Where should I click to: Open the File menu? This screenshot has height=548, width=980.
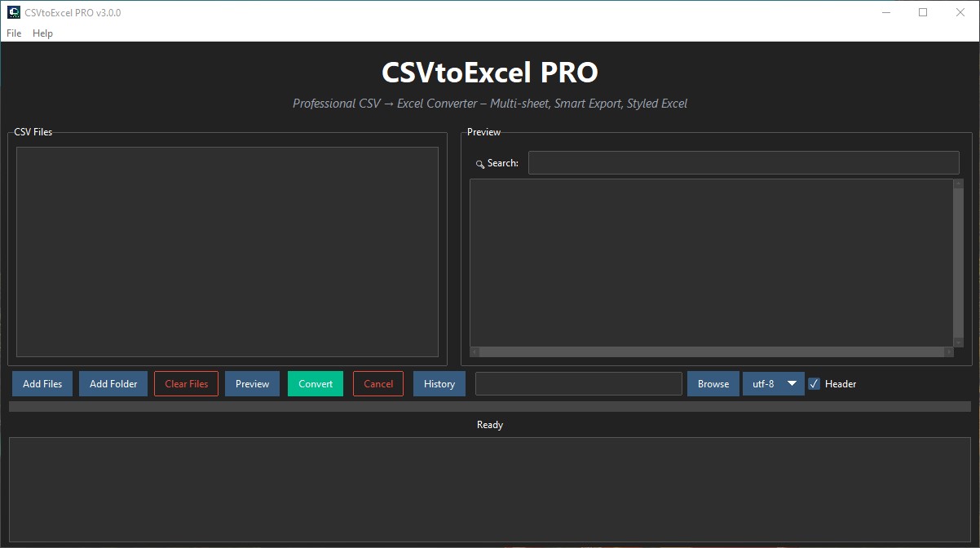pyautogui.click(x=13, y=33)
